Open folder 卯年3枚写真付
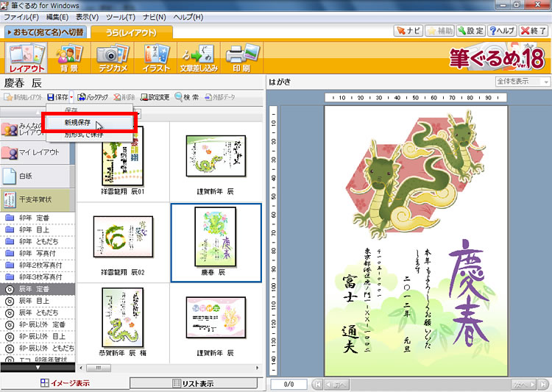The width and height of the screenshot is (552, 392). 38,277
